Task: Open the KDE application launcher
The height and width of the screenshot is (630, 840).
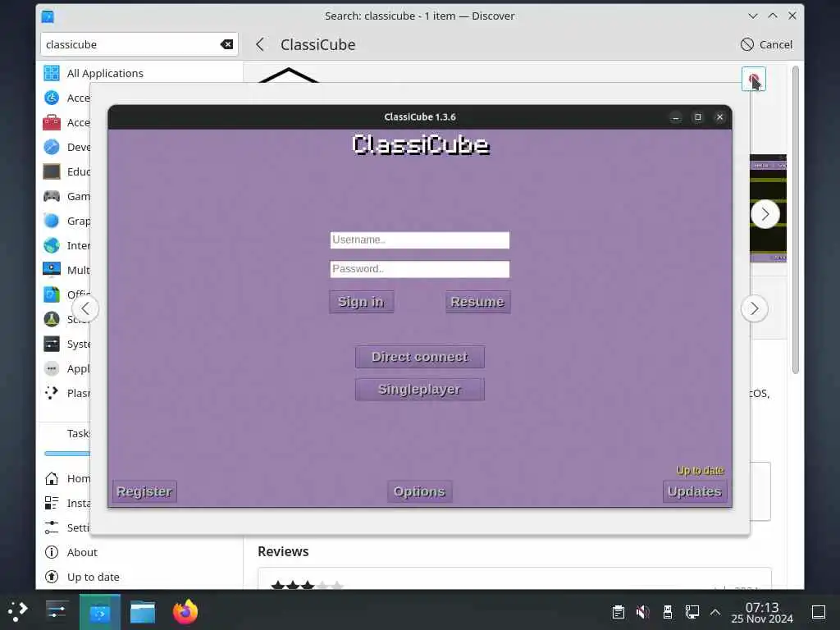Action: click(x=18, y=612)
